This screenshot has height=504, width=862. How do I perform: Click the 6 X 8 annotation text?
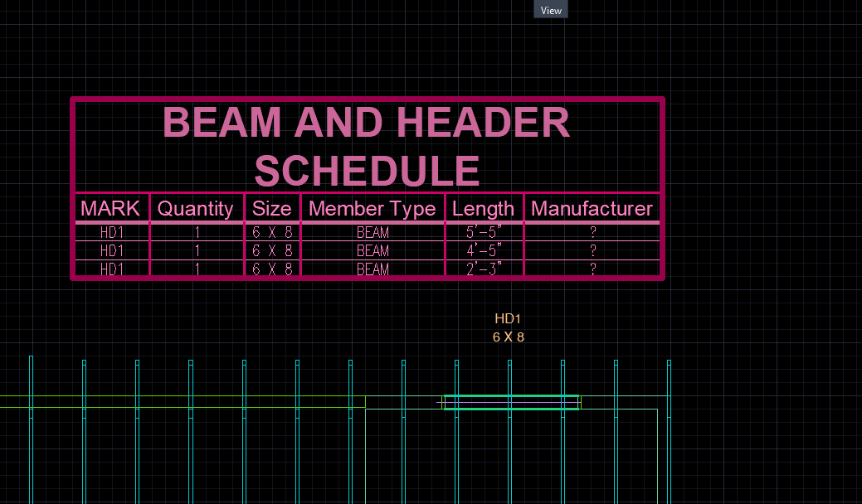point(508,337)
